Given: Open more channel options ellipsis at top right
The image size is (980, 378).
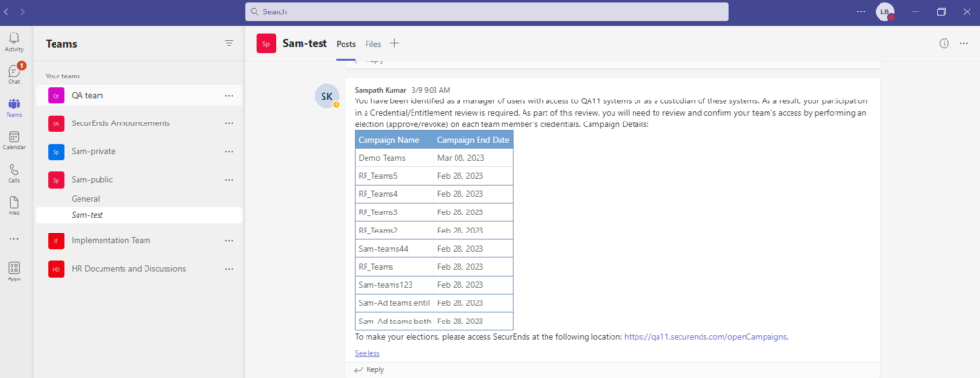Looking at the screenshot, I should [963, 44].
